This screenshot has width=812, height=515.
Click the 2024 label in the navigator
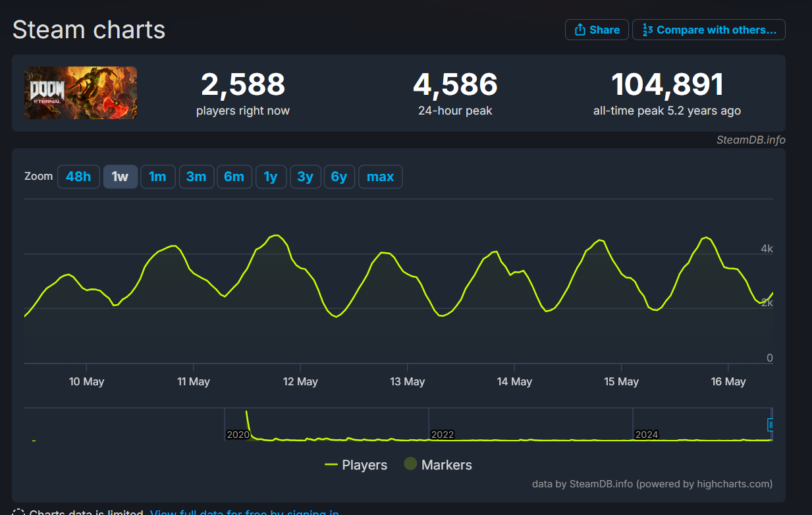pos(647,435)
